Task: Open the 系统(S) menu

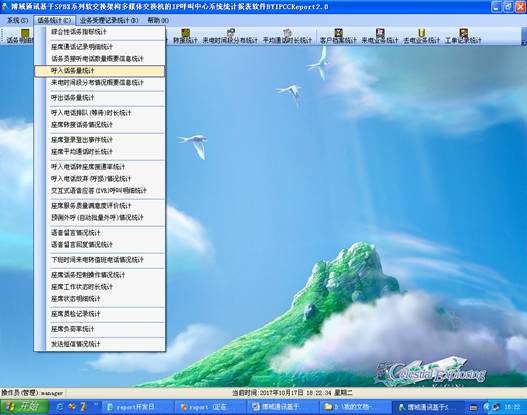Action: [x=17, y=20]
